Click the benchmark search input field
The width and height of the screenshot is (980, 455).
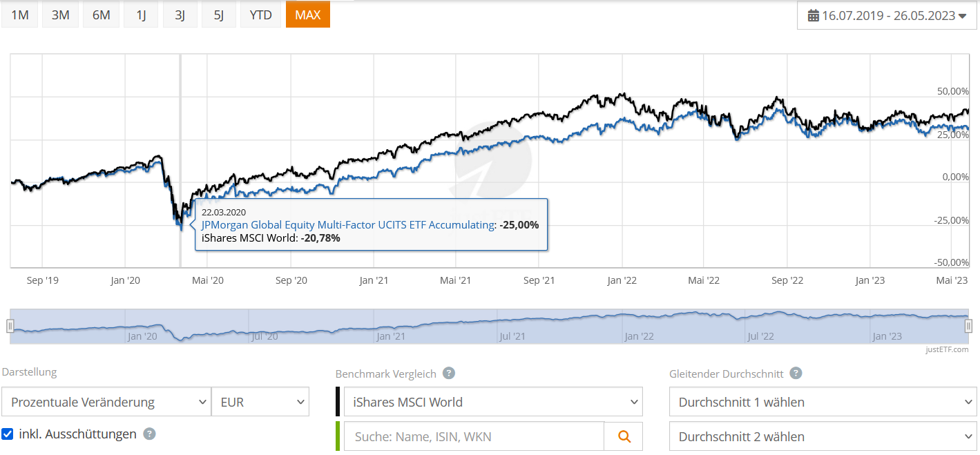pyautogui.click(x=474, y=436)
